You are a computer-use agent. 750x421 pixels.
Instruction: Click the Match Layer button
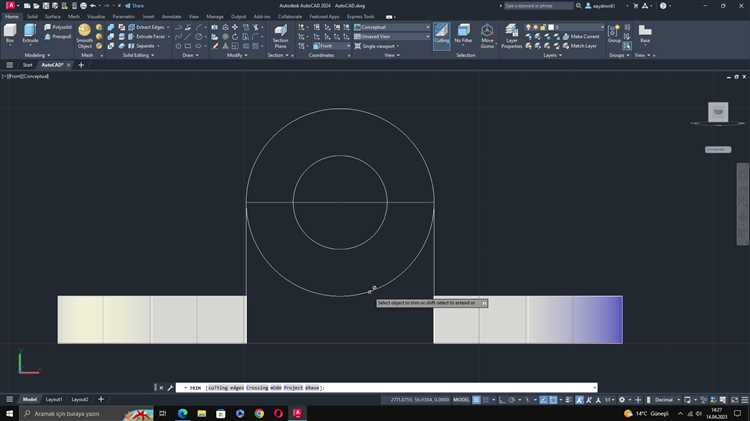pyautogui.click(x=583, y=46)
